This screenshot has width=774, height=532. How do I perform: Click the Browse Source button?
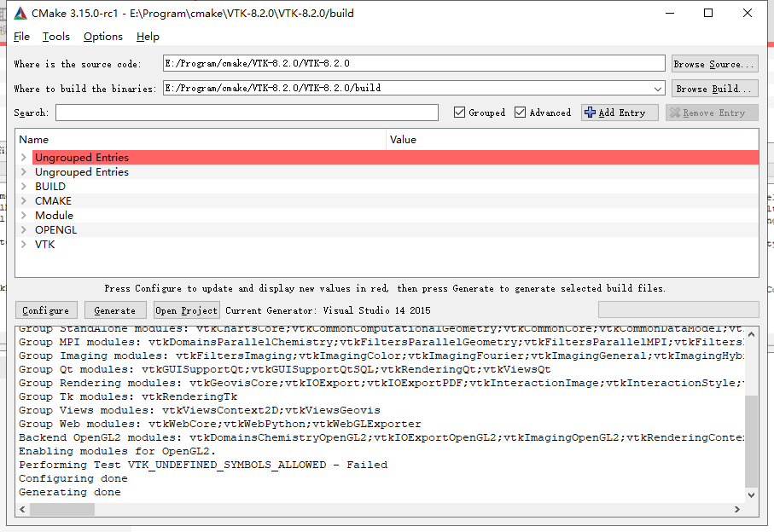click(715, 64)
